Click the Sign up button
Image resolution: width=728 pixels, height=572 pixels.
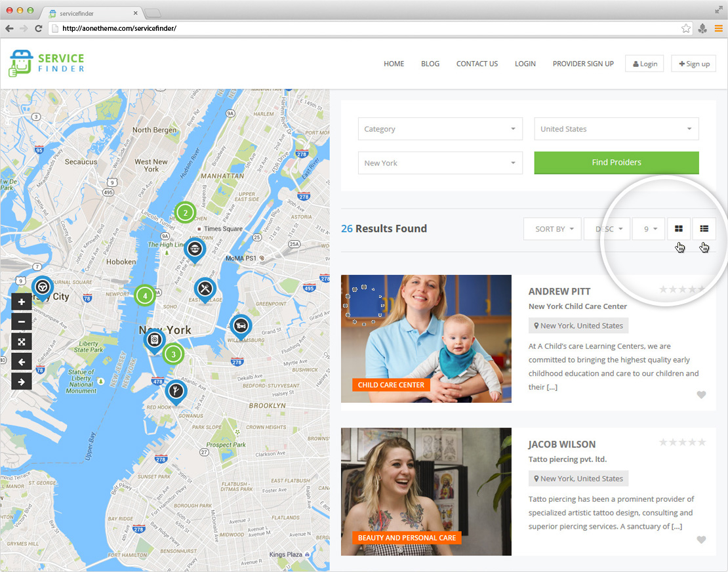[x=693, y=64]
